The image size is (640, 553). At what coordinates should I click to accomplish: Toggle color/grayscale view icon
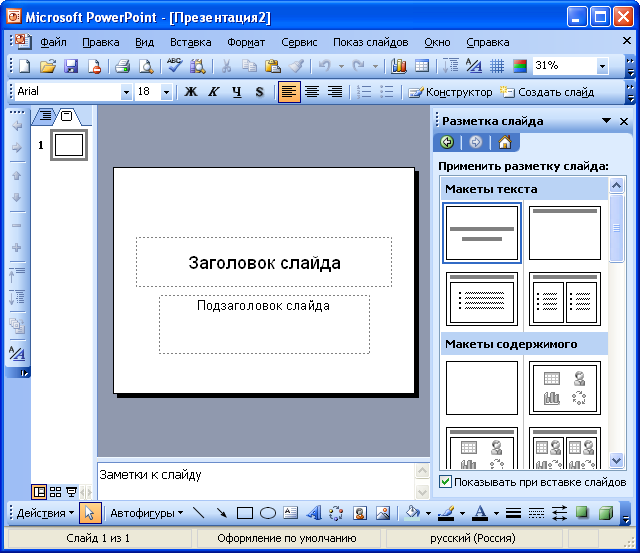(x=520, y=66)
